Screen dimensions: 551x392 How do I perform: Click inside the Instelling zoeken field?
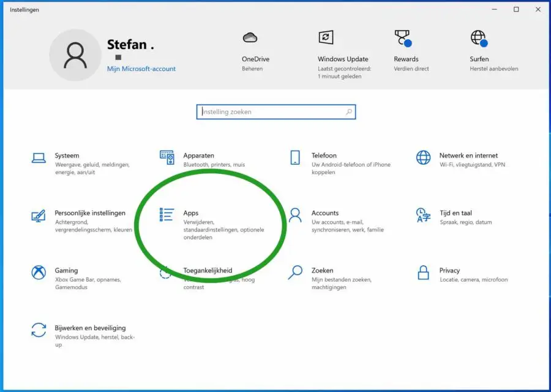click(x=276, y=112)
